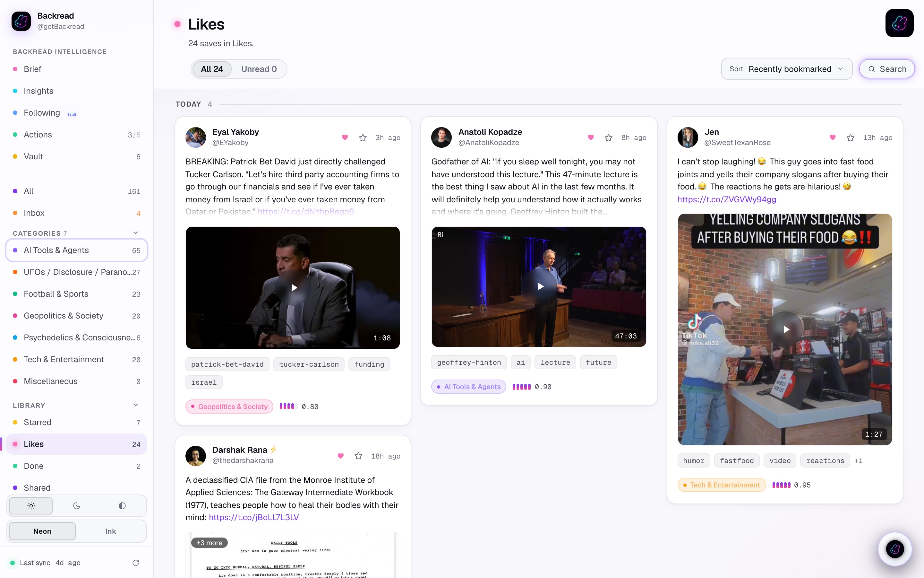Play the TikTok slogans video
The height and width of the screenshot is (578, 924).
click(785, 329)
